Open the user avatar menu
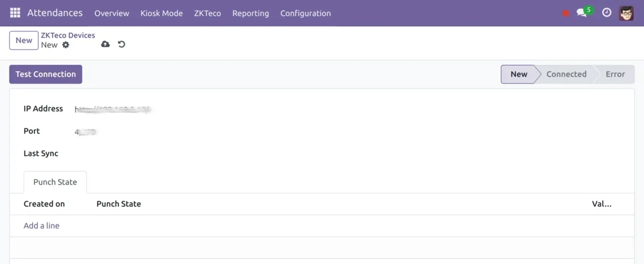 (x=626, y=13)
